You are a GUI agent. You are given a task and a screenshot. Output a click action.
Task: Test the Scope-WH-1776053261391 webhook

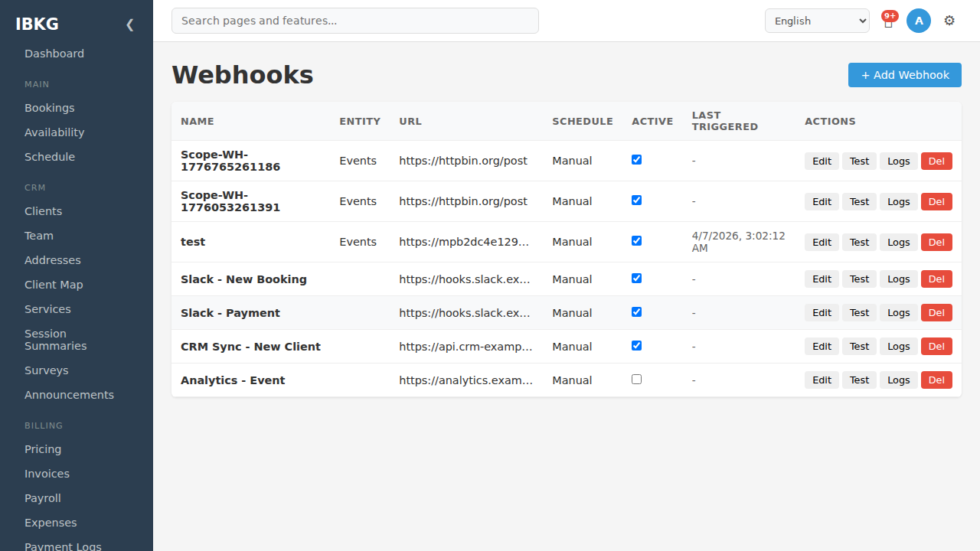click(x=859, y=201)
